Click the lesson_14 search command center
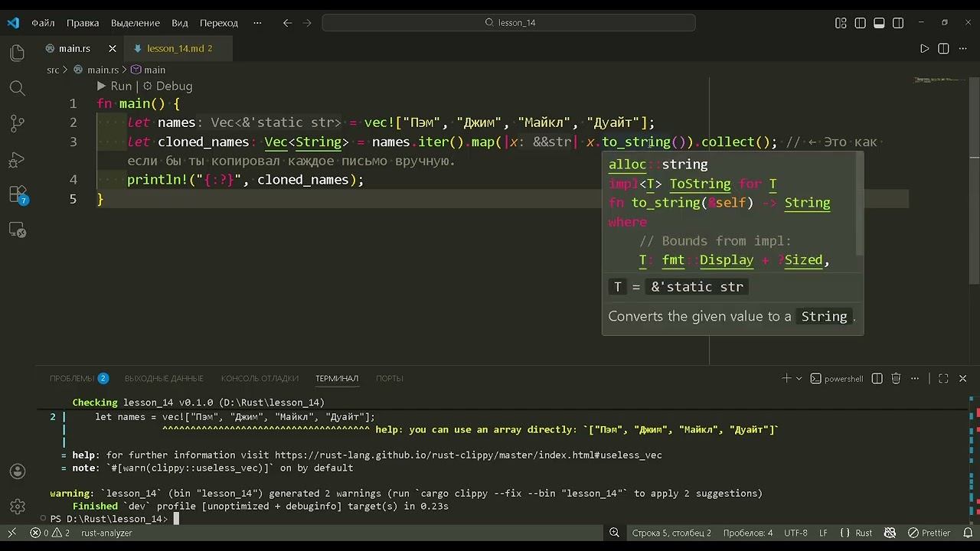Viewport: 980px width, 551px height. point(508,23)
